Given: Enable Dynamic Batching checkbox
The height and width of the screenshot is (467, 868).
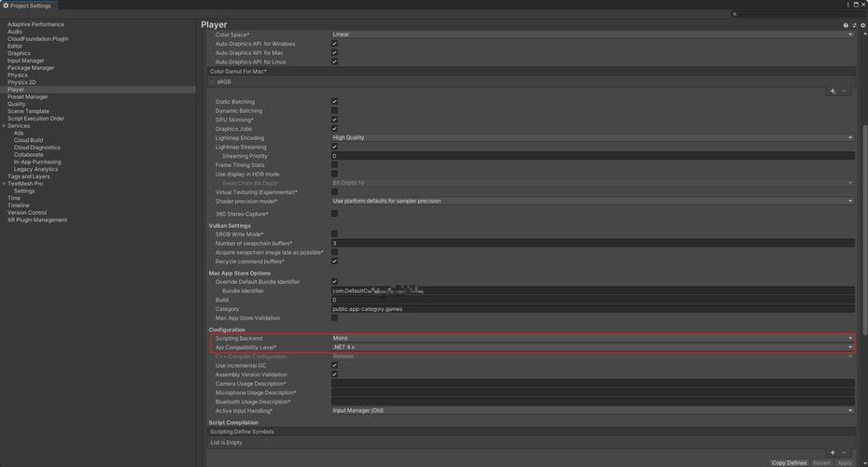Looking at the screenshot, I should (334, 111).
